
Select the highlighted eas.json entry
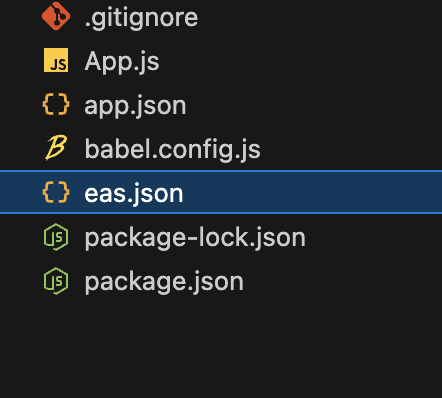pos(221,192)
